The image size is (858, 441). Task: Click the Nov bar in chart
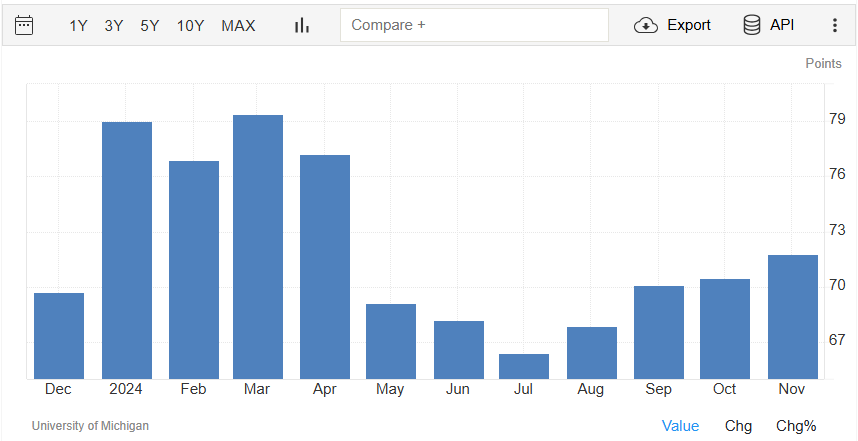point(793,317)
